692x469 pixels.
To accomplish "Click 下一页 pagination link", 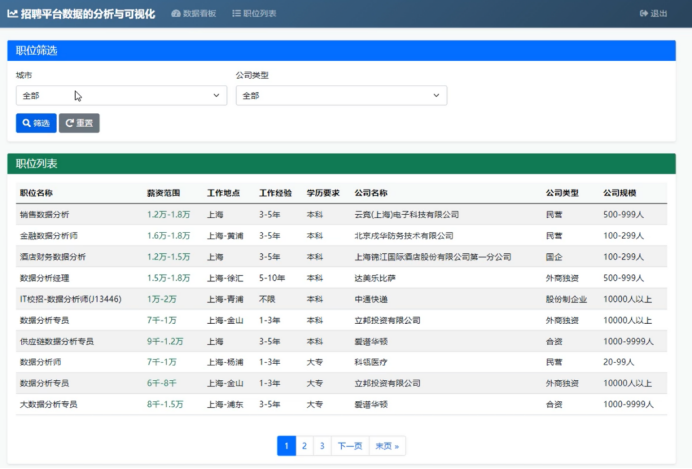I will (350, 446).
